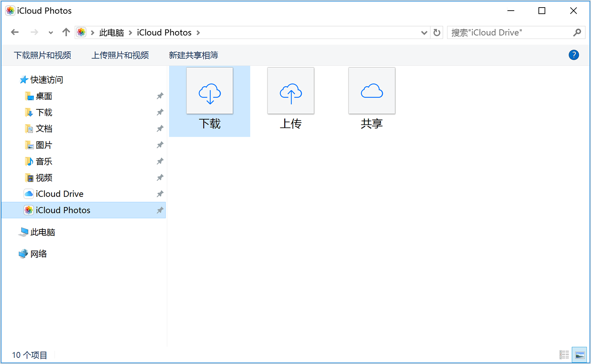Click 上传照片和视频 in the toolbar
Image resolution: width=591 pixels, height=364 pixels.
[120, 55]
